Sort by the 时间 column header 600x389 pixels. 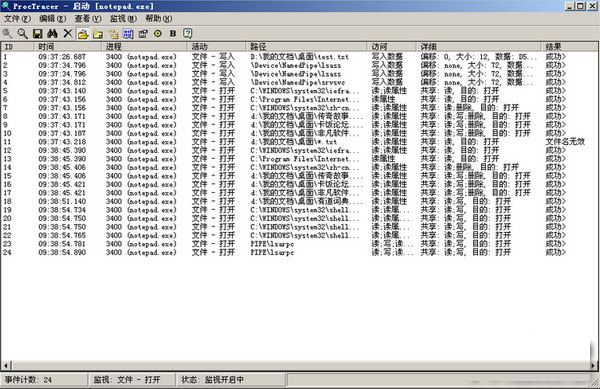(x=68, y=47)
